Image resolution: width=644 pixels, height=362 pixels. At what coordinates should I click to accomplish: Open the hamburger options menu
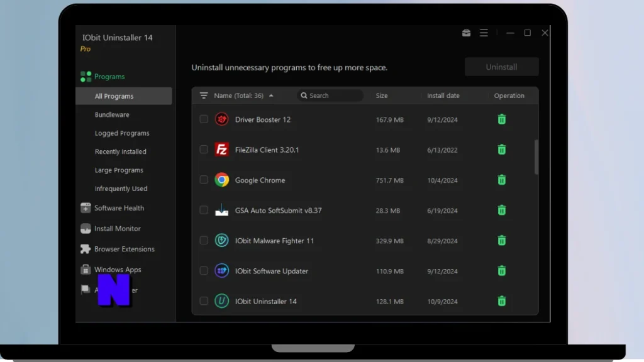[484, 33]
